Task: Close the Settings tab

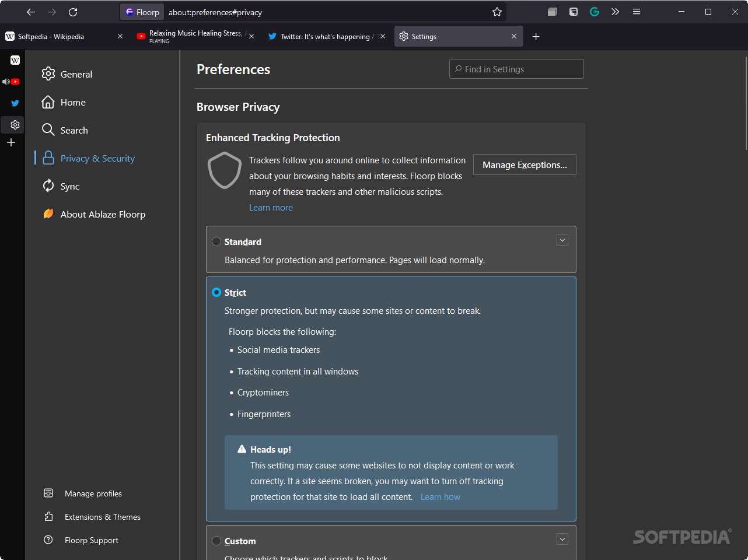Action: pyautogui.click(x=514, y=36)
